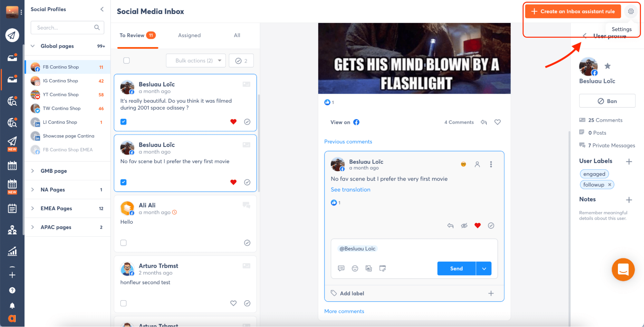The height and width of the screenshot is (327, 644).
Task: Add a new user label with plus icon
Action: click(629, 162)
